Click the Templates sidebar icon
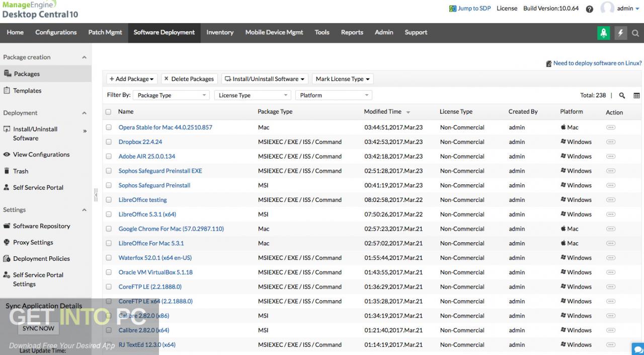Viewport: 644px width, 355px height. pos(7,91)
